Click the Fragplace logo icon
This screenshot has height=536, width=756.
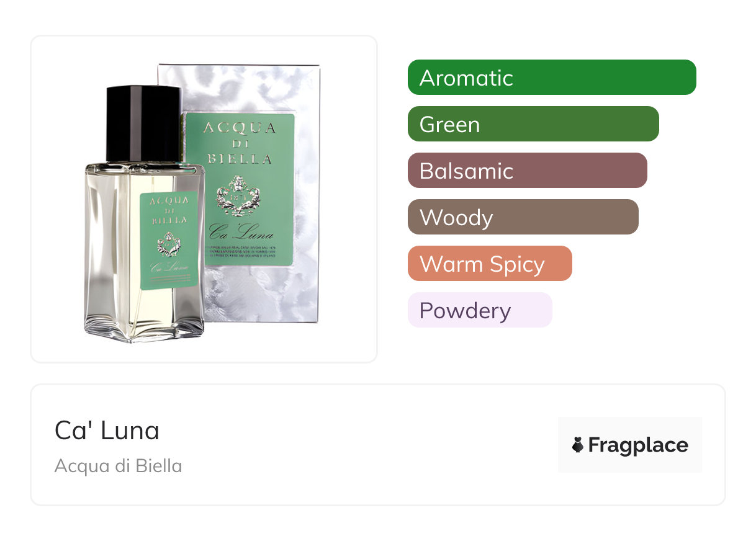pyautogui.click(x=578, y=445)
